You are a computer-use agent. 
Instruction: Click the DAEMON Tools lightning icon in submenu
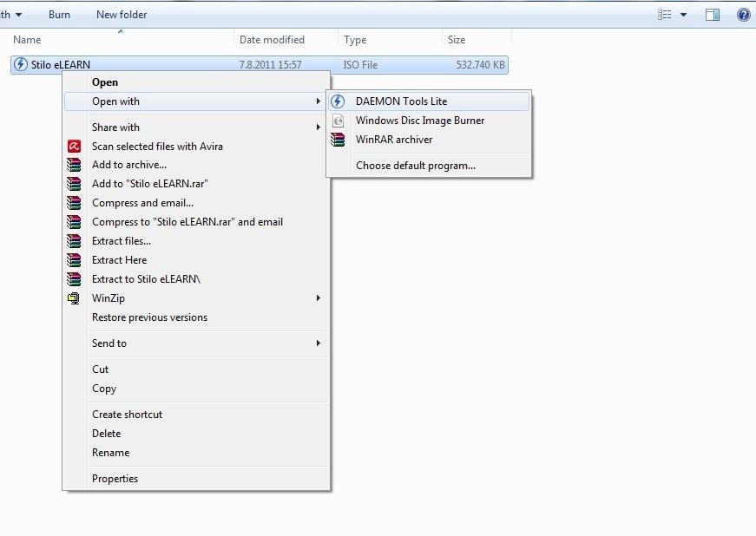coord(338,101)
